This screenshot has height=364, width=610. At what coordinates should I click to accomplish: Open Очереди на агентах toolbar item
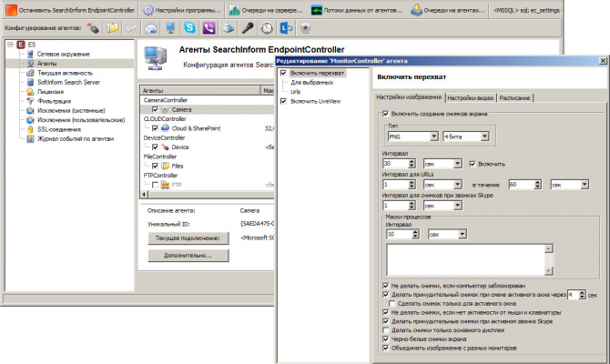pyautogui.click(x=448, y=10)
